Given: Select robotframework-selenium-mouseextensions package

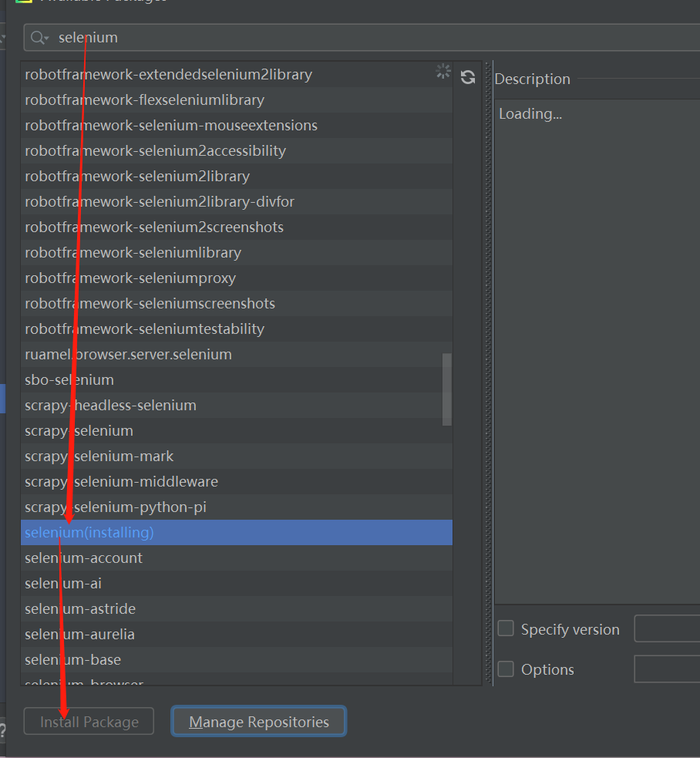Looking at the screenshot, I should pos(237,125).
